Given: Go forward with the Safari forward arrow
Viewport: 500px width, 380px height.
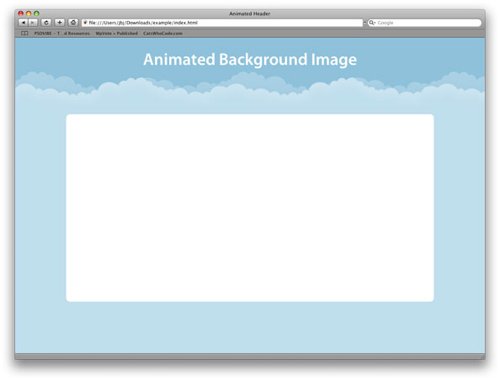Looking at the screenshot, I should click(x=33, y=23).
